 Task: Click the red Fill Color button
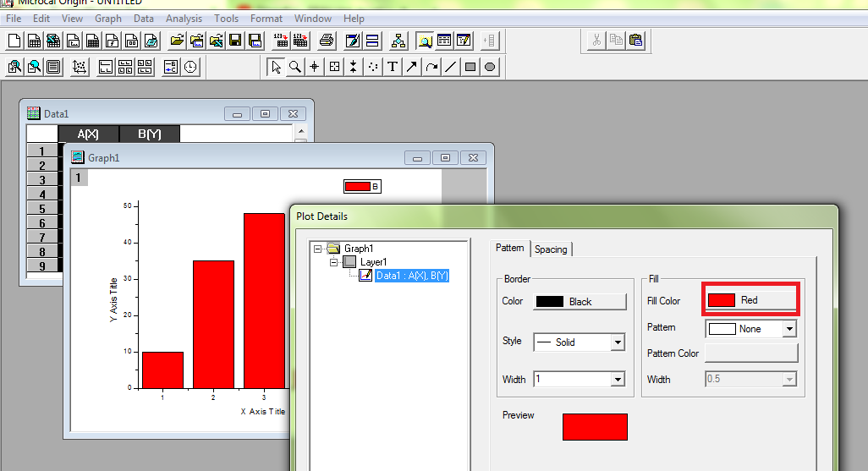pos(750,300)
